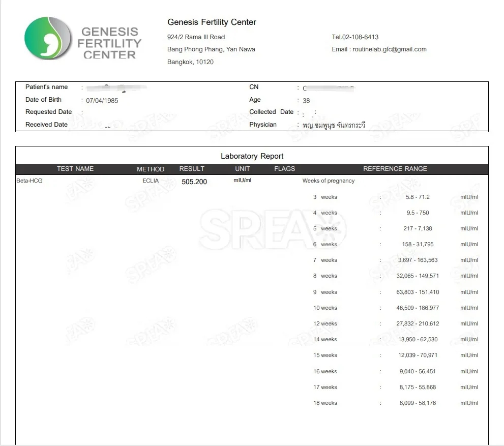Click the Laboratory Report title

pos(252,156)
